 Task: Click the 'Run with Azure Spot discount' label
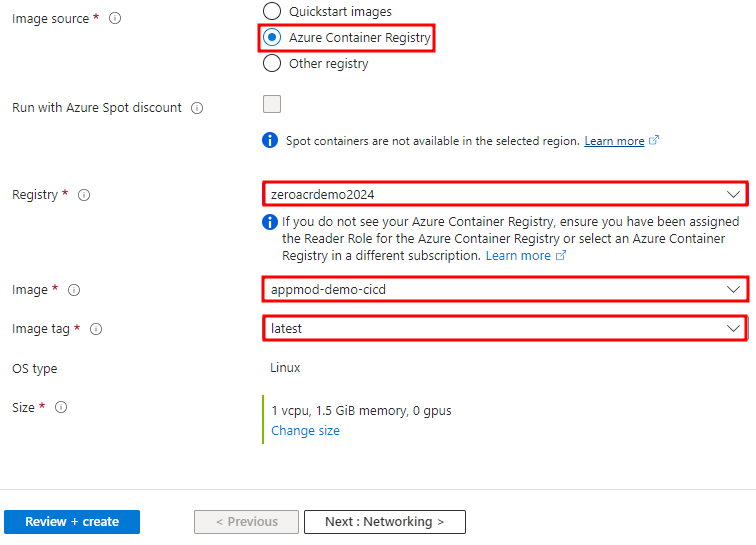click(97, 108)
